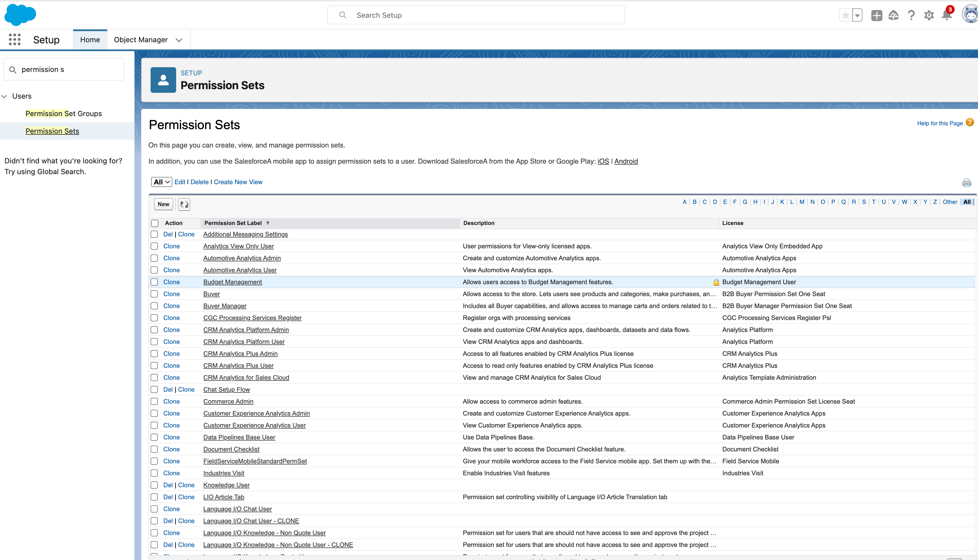978x560 pixels.
Task: Click 'Allow access to commerce admin features.' text
Action: tap(523, 402)
